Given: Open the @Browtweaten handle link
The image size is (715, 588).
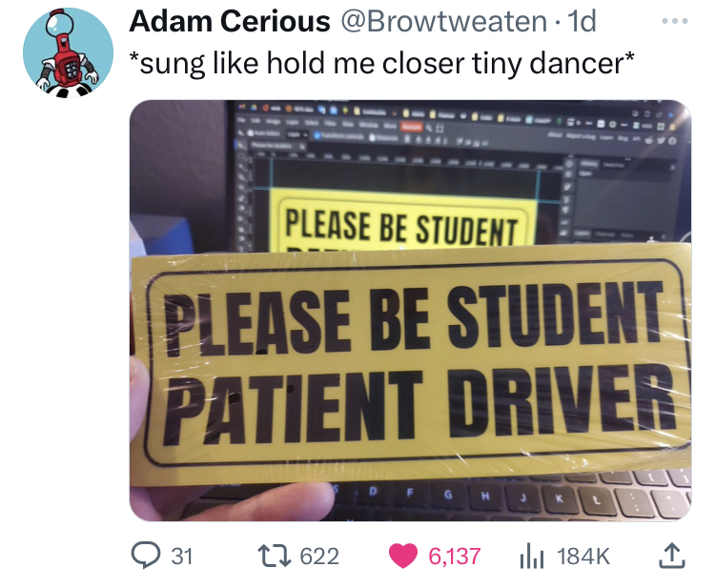Looking at the screenshot, I should click(443, 21).
